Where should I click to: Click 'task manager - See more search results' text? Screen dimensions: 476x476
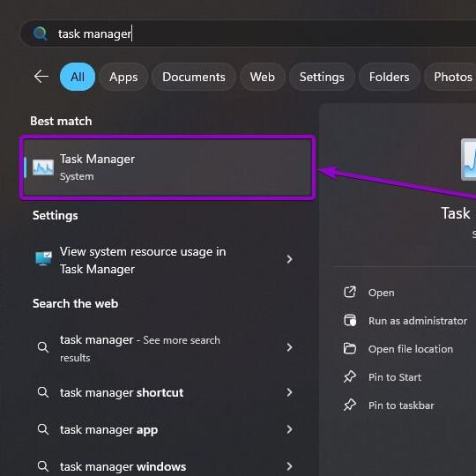(139, 348)
